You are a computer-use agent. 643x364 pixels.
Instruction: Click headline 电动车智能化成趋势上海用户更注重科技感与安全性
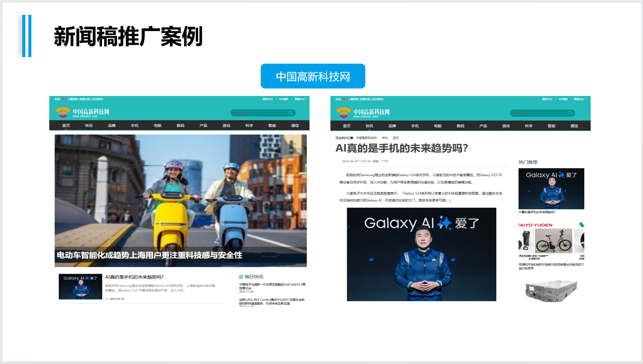coord(149,255)
